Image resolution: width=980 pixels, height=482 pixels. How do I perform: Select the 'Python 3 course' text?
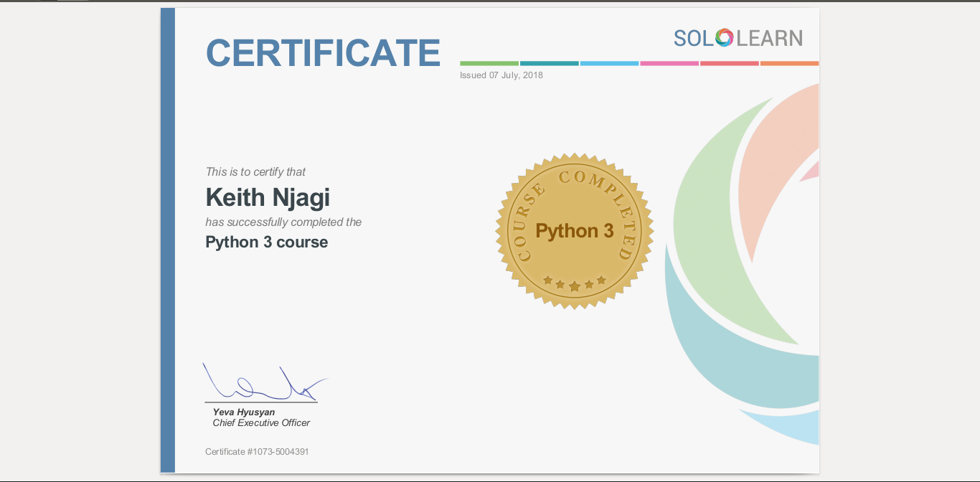(267, 242)
